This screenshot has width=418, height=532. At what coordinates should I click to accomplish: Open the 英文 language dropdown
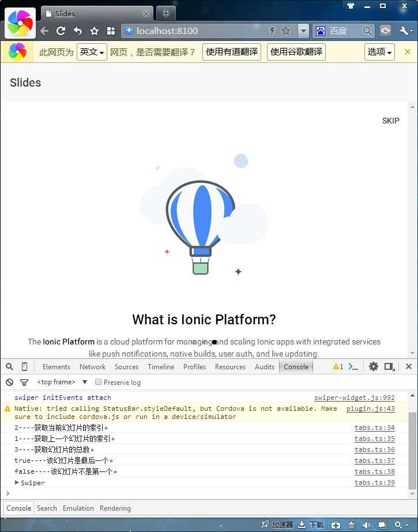pos(92,52)
